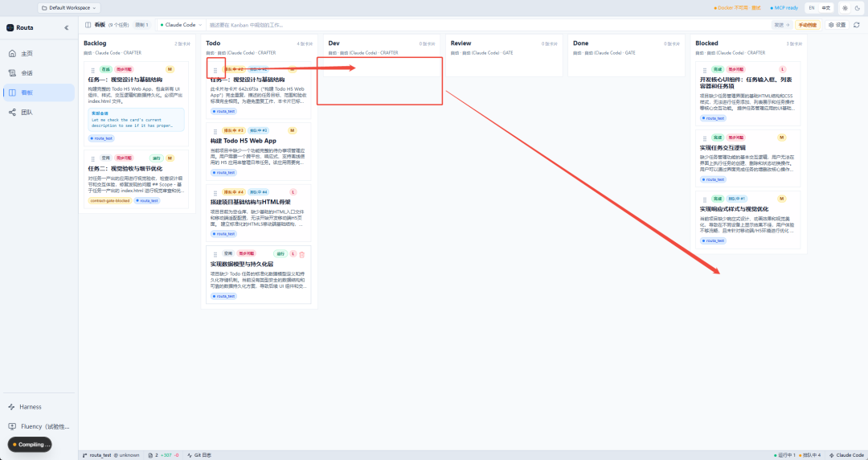Image resolution: width=868 pixels, height=460 pixels.
Task: Open the 开发核心UI组件 card title
Action: point(746,83)
